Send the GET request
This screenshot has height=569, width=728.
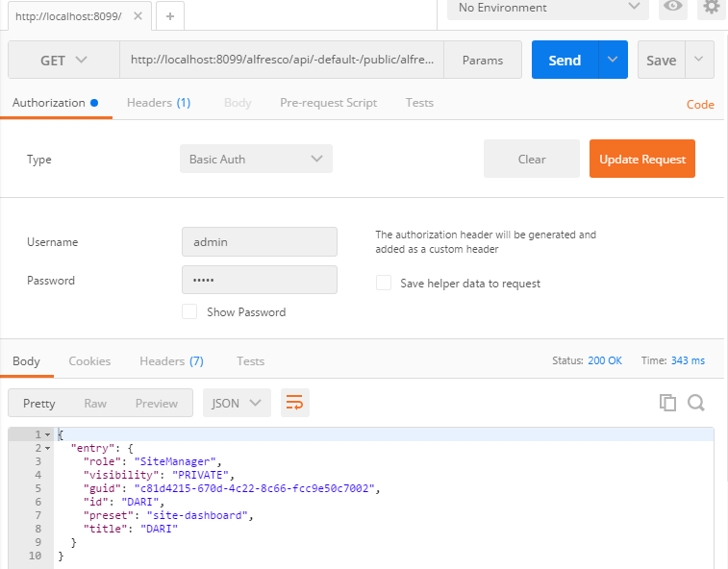565,60
